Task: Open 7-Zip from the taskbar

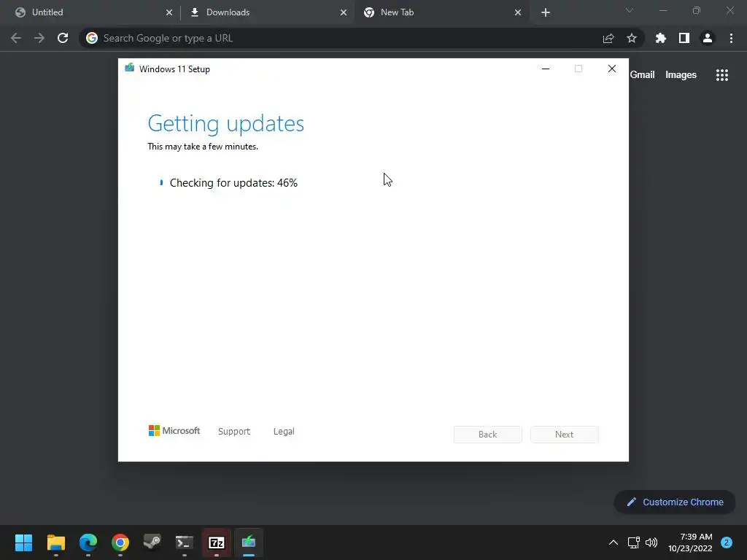Action: coord(217,542)
